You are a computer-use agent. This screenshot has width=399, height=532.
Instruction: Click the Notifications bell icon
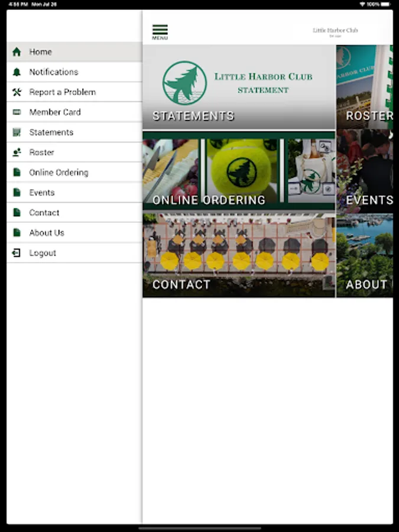17,72
